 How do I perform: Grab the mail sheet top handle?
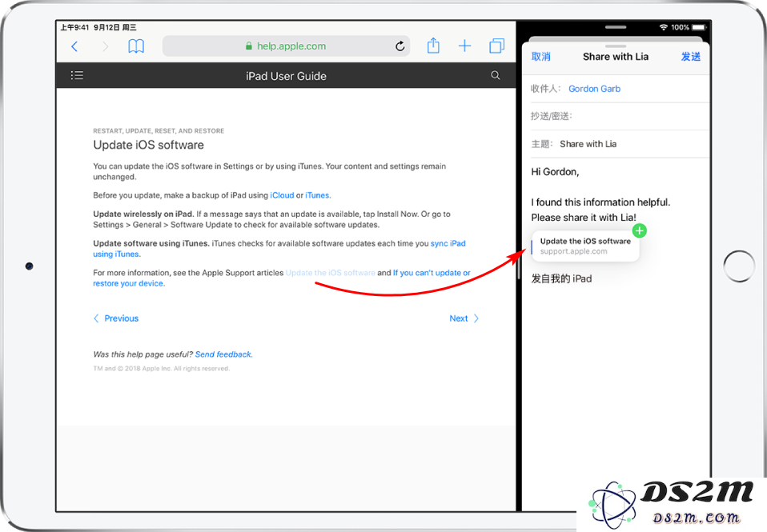pyautogui.click(x=616, y=46)
